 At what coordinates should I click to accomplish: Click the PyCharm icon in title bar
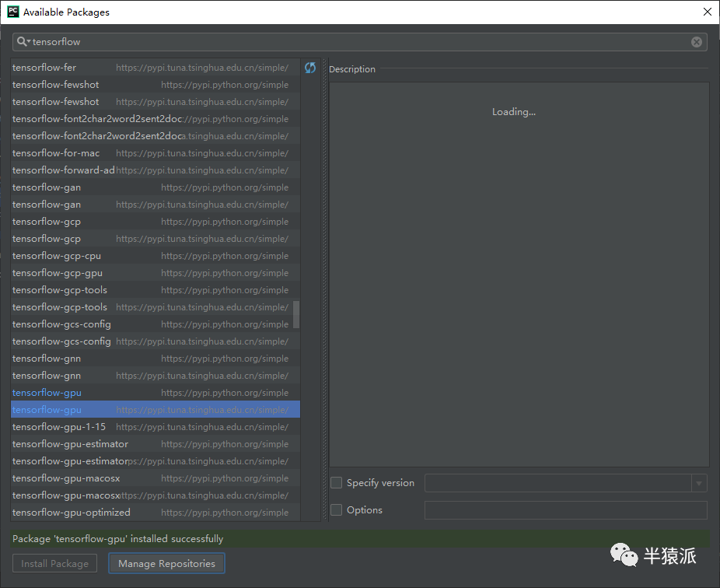(13, 12)
